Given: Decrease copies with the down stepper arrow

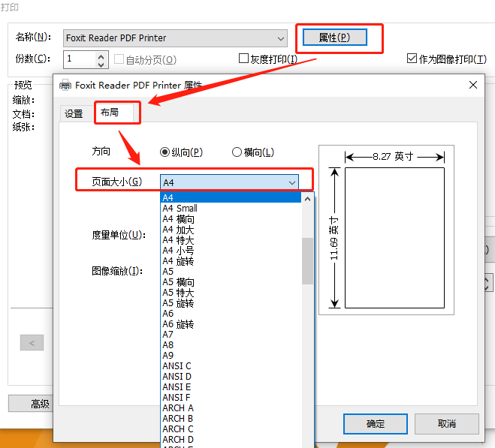Looking at the screenshot, I should (x=101, y=65).
